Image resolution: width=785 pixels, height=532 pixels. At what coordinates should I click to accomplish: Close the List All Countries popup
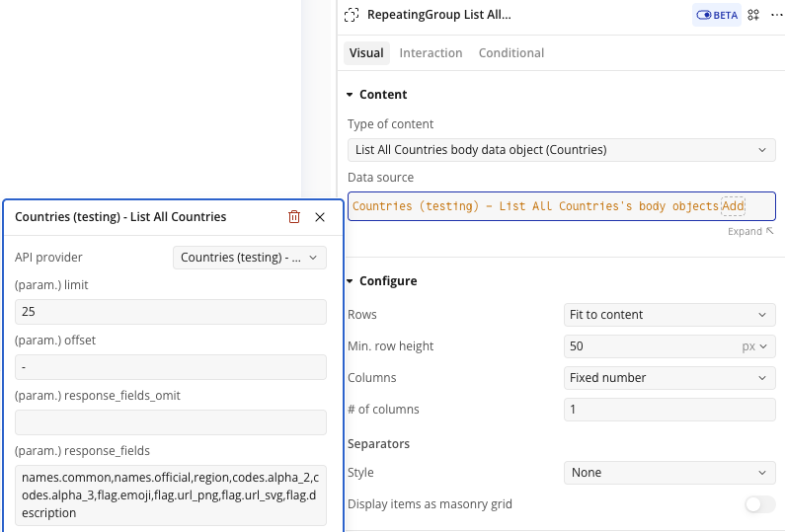pyautogui.click(x=320, y=217)
